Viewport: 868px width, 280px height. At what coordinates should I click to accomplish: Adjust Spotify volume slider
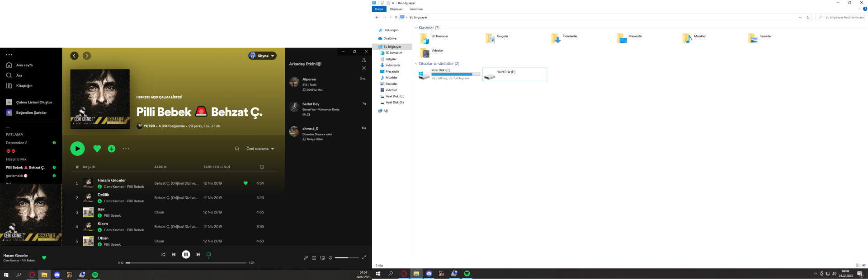click(x=347, y=258)
